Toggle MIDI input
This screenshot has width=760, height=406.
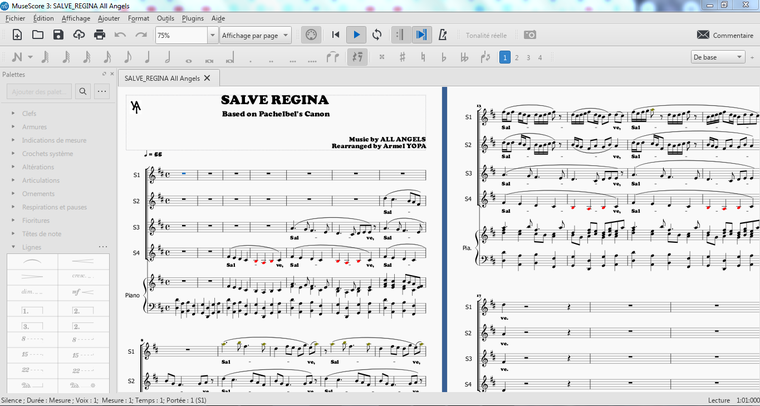click(311, 35)
